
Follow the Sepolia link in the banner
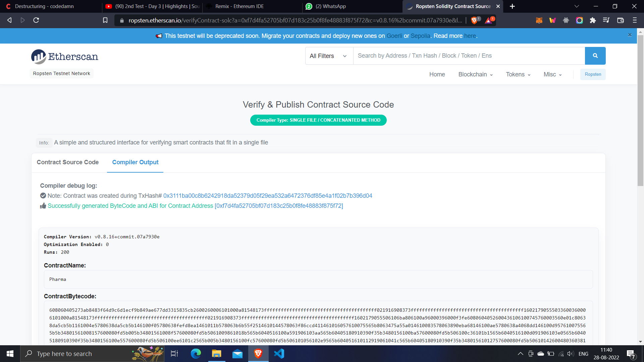pos(420,36)
